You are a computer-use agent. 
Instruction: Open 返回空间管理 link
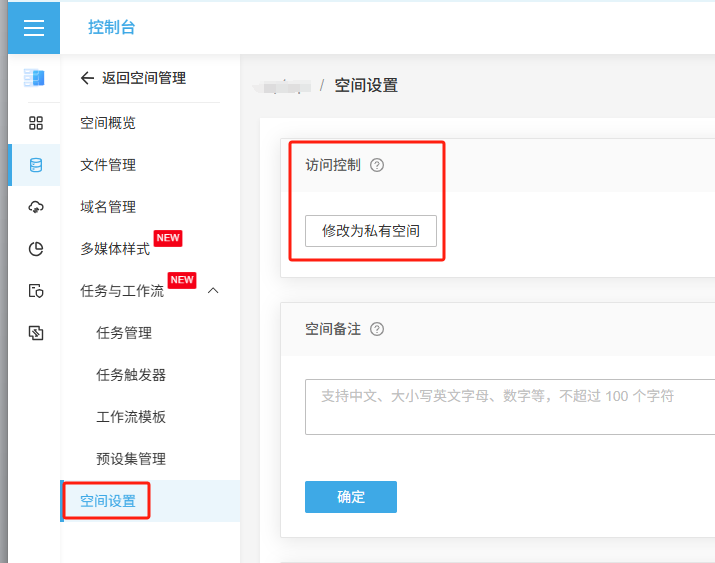click(x=144, y=78)
